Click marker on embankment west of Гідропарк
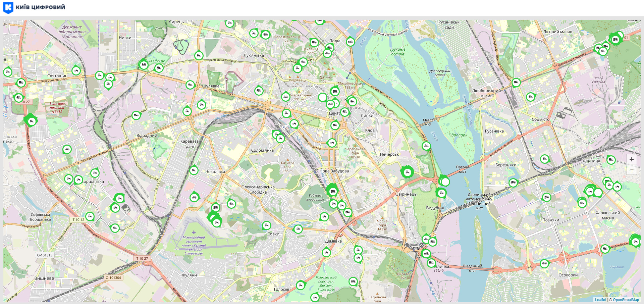644x304 pixels. (x=426, y=146)
